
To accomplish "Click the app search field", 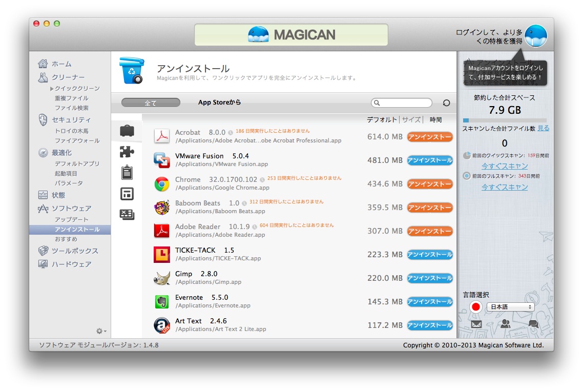I will (x=402, y=102).
